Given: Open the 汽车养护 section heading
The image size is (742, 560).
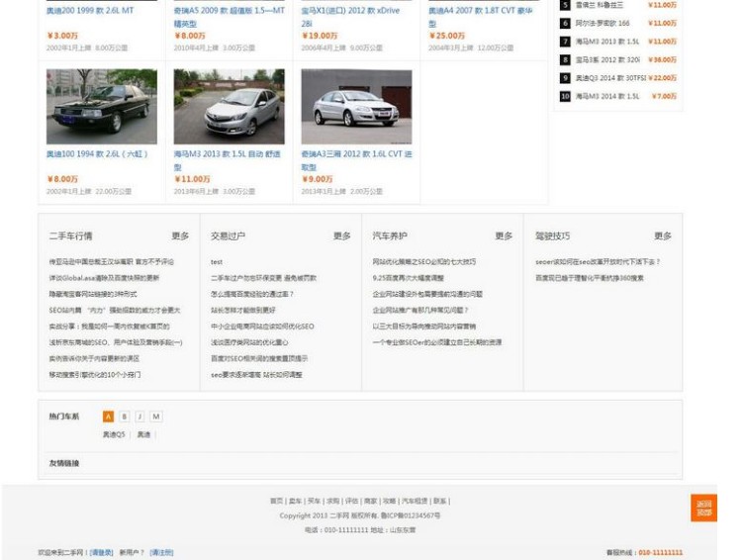Looking at the screenshot, I should pyautogui.click(x=390, y=235).
